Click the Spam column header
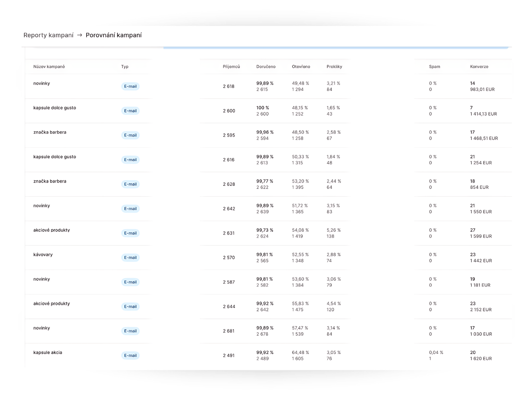 pos(434,66)
